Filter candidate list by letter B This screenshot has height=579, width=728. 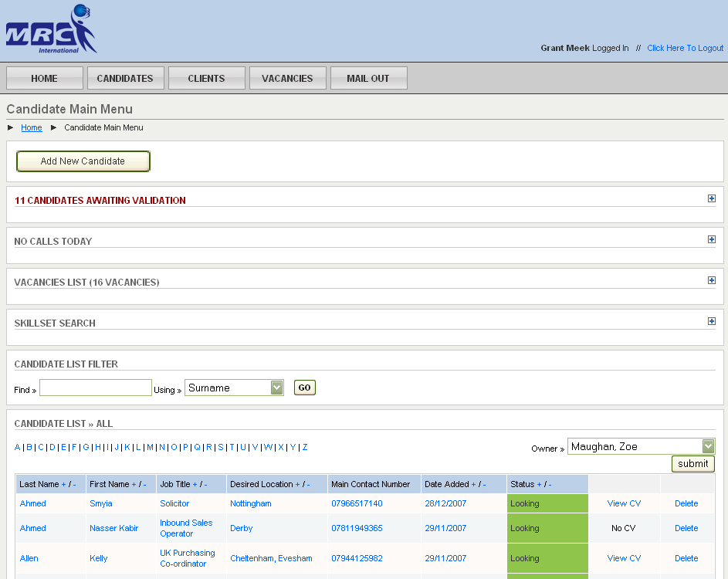[29, 447]
